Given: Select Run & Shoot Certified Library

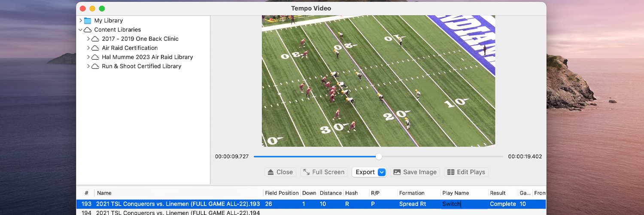Looking at the screenshot, I should [141, 66].
